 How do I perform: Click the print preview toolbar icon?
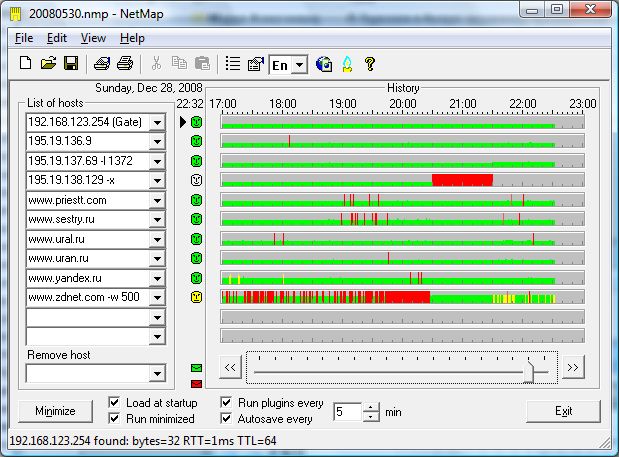(x=102, y=63)
